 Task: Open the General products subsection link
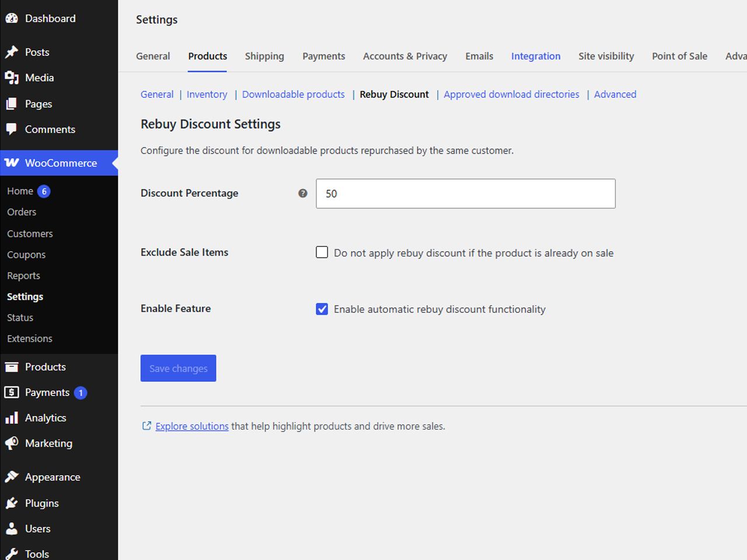[x=157, y=94]
